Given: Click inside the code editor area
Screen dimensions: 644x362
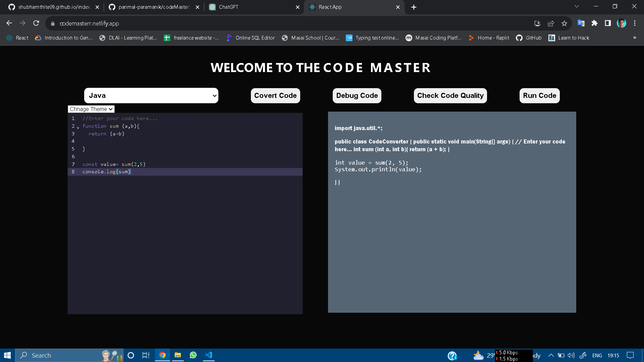Looking at the screenshot, I should tap(185, 235).
